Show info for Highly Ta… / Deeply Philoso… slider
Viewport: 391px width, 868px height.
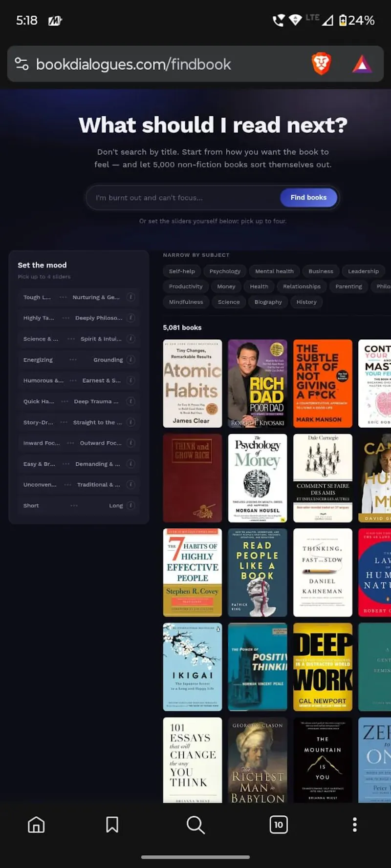pyautogui.click(x=130, y=318)
